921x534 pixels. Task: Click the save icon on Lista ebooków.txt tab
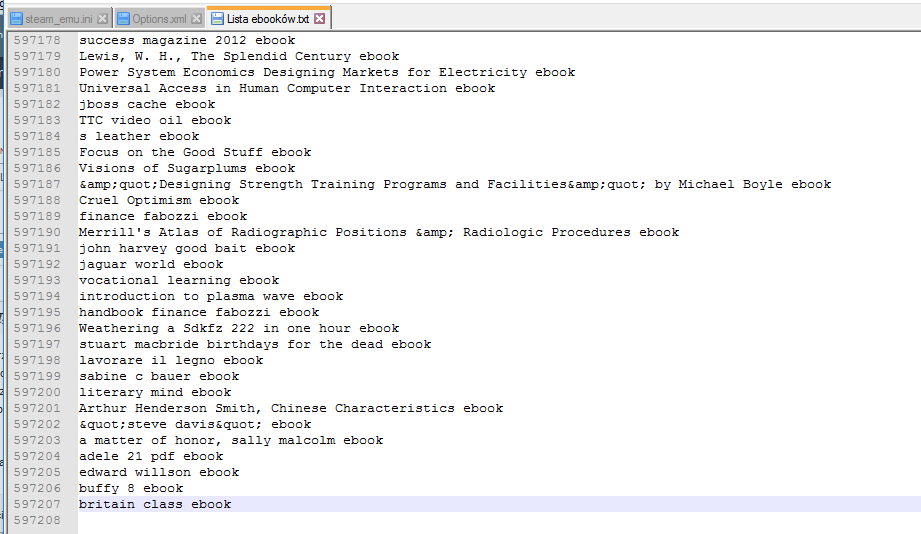[216, 19]
